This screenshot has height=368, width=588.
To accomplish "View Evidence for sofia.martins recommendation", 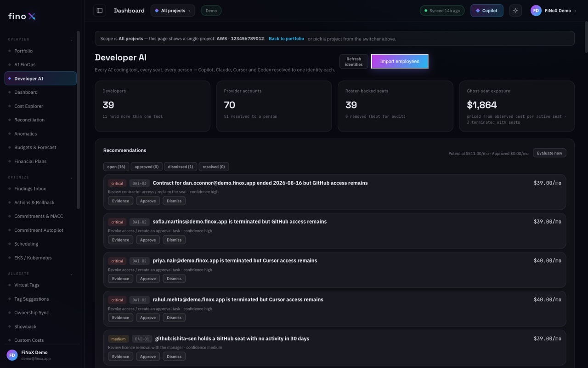I will (120, 240).
